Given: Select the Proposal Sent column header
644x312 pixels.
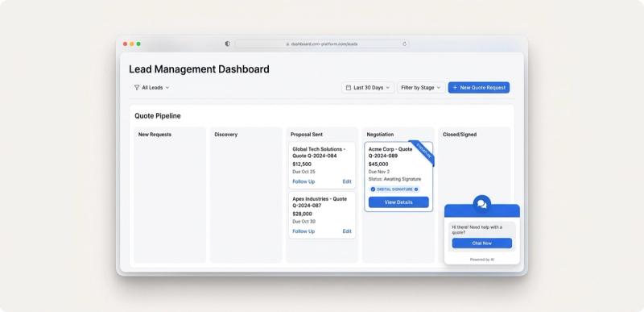Looking at the screenshot, I should click(x=307, y=135).
